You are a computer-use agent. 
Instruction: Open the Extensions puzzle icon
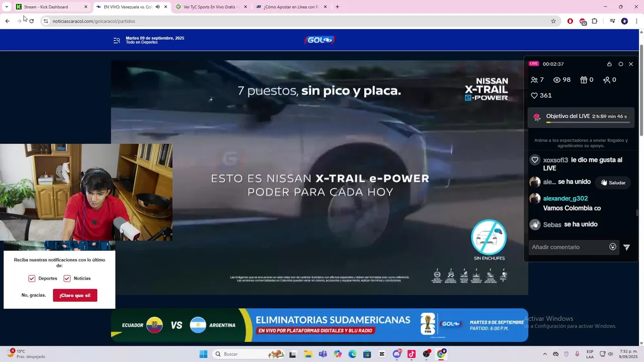tap(595, 21)
